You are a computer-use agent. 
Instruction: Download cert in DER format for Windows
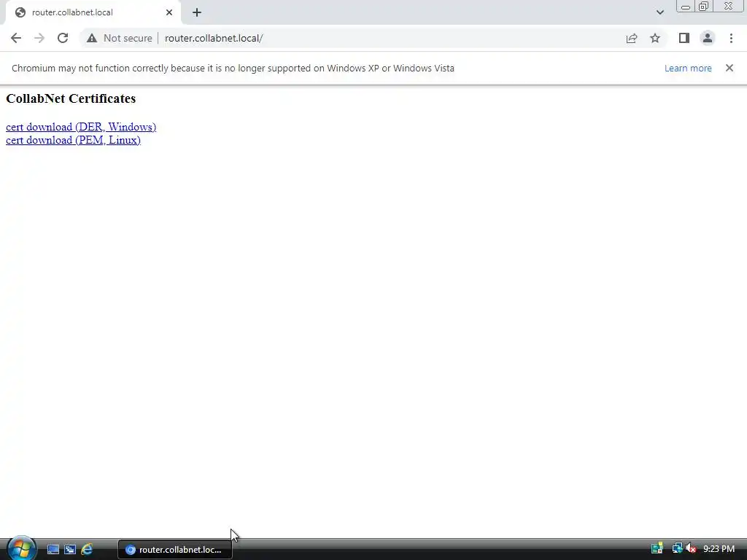(x=81, y=127)
